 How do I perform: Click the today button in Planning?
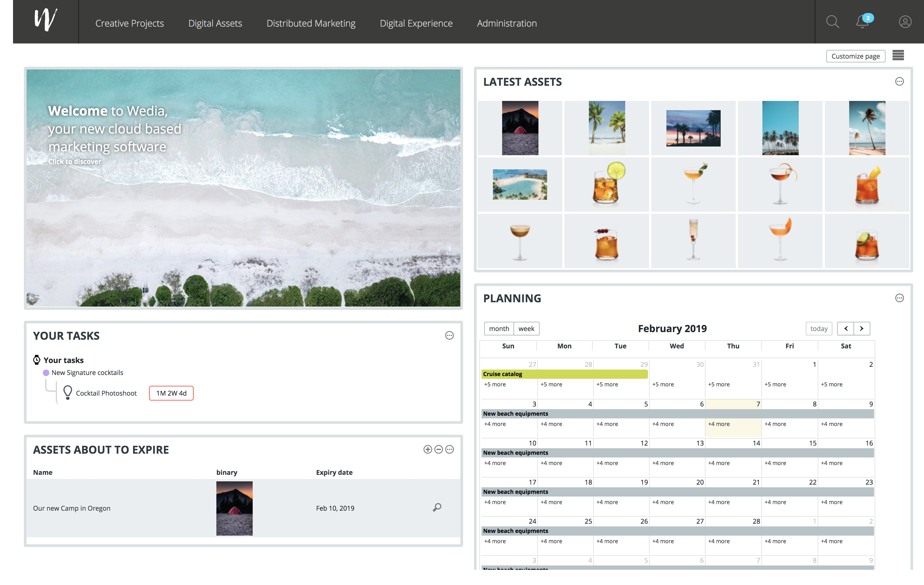tap(819, 328)
